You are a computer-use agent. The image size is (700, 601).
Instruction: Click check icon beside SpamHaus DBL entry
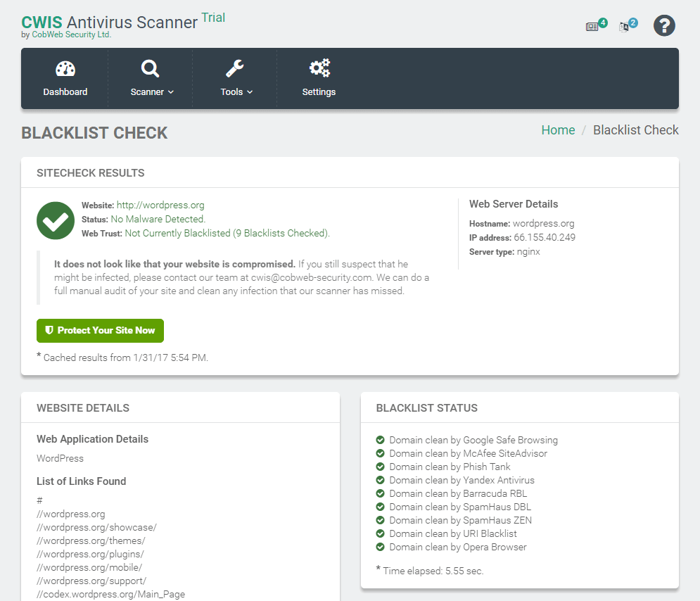pyautogui.click(x=380, y=507)
